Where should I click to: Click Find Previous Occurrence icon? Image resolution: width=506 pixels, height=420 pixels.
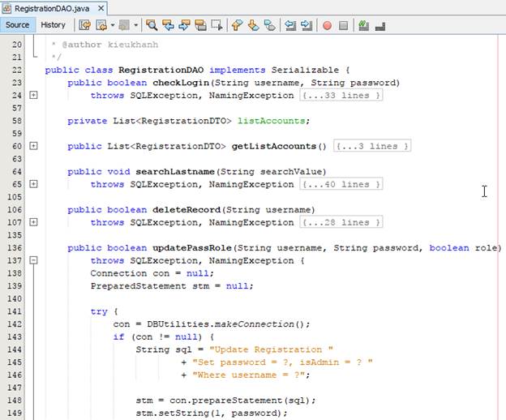click(168, 25)
